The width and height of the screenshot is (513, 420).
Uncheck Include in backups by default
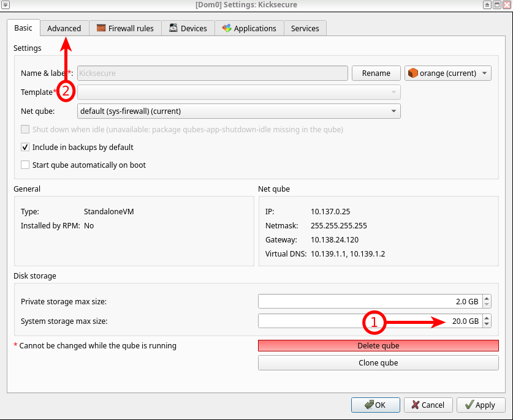(25, 147)
